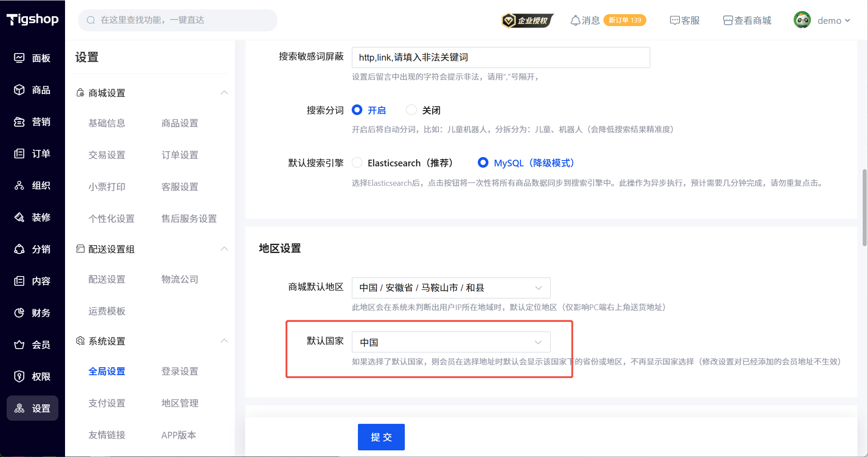Viewport: 868px width, 457px height.
Task: Click the 消息 notification bell icon
Action: 575,20
